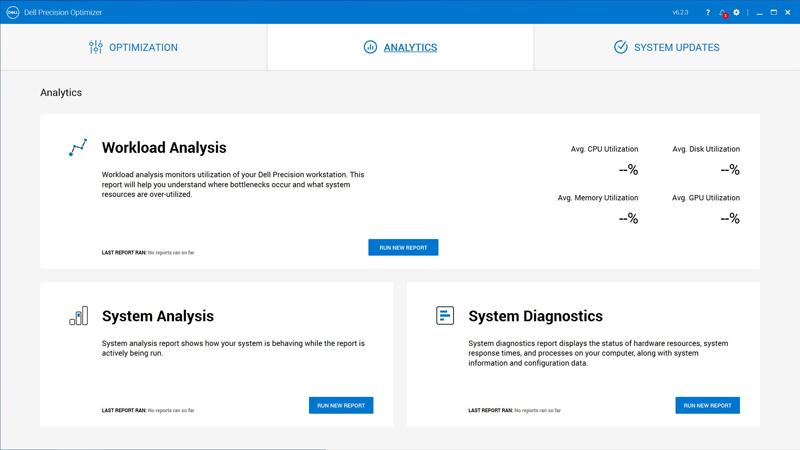Click the System Analysis heading

[x=158, y=316]
